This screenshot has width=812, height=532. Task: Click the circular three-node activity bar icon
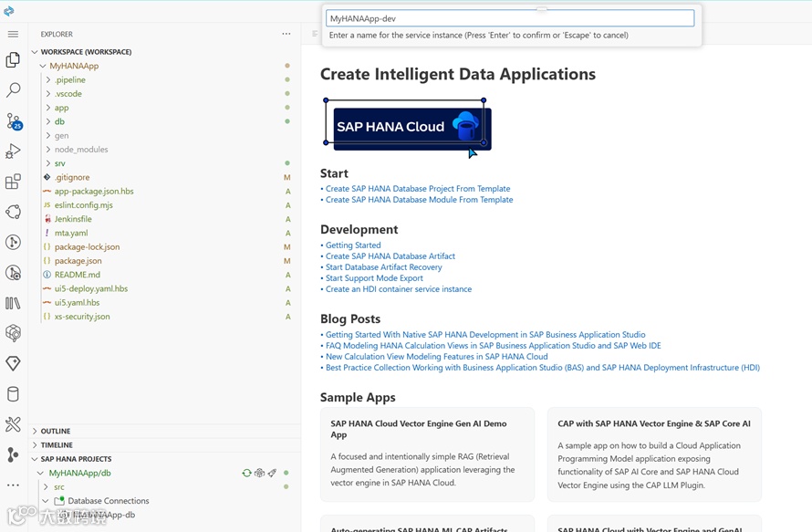(13, 212)
